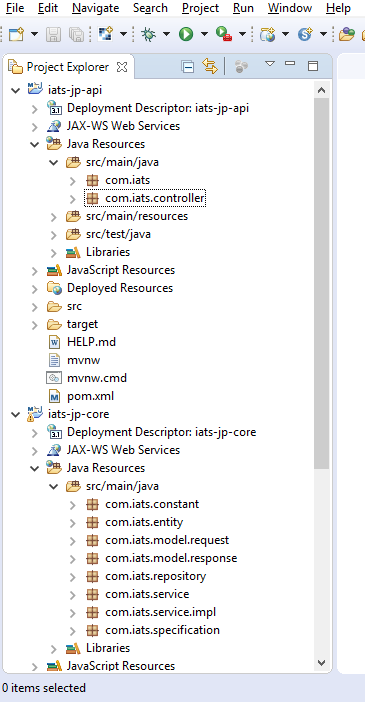Close the Project Explorer view tab
365x702 pixels.
point(122,67)
